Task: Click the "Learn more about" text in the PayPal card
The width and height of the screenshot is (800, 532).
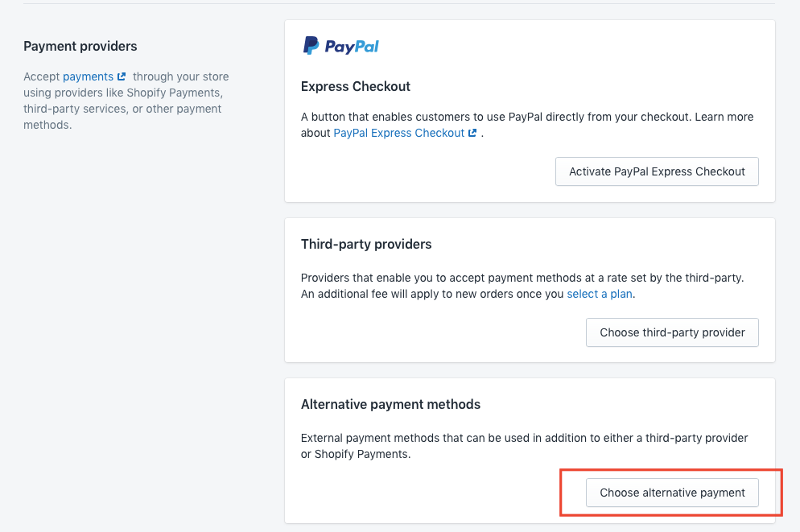Action: click(x=724, y=117)
